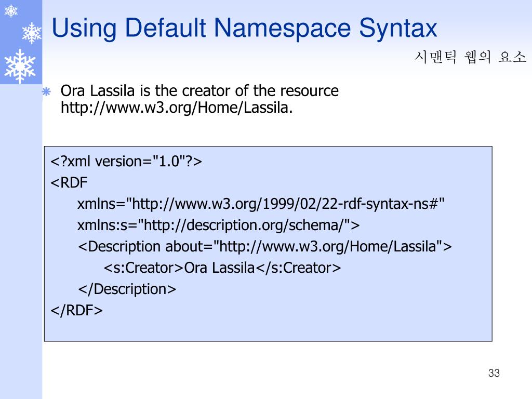Click the closing '</RDF>' tag line
532x399 pixels.
pyautogui.click(x=77, y=311)
